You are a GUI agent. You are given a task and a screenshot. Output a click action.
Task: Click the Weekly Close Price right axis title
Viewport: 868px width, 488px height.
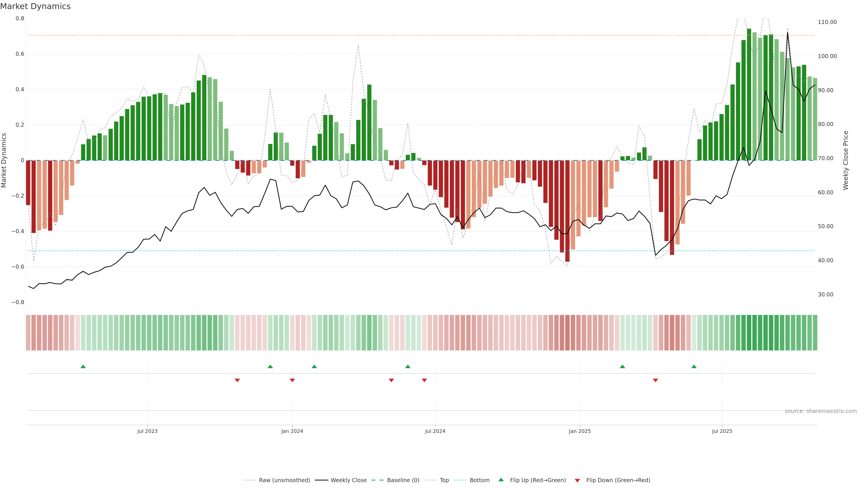(845, 160)
